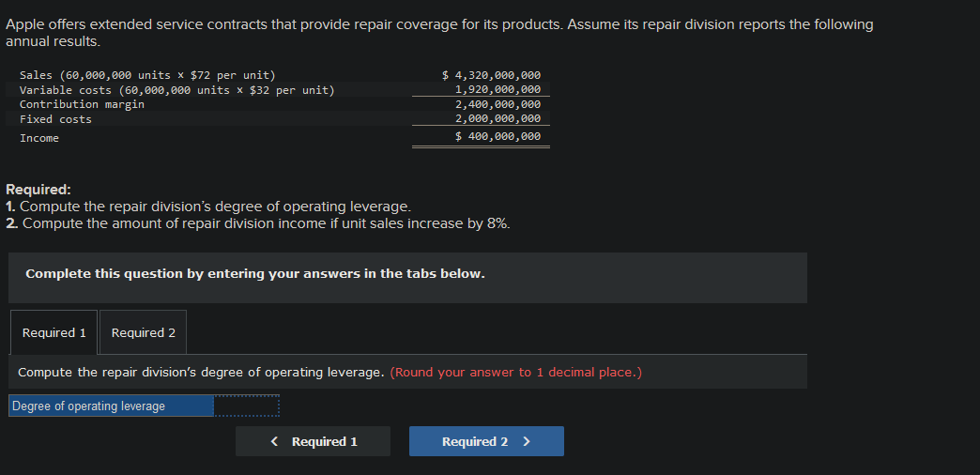980x475 pixels.
Task: Select the Degree of operating leverage label cell
Action: [112, 406]
